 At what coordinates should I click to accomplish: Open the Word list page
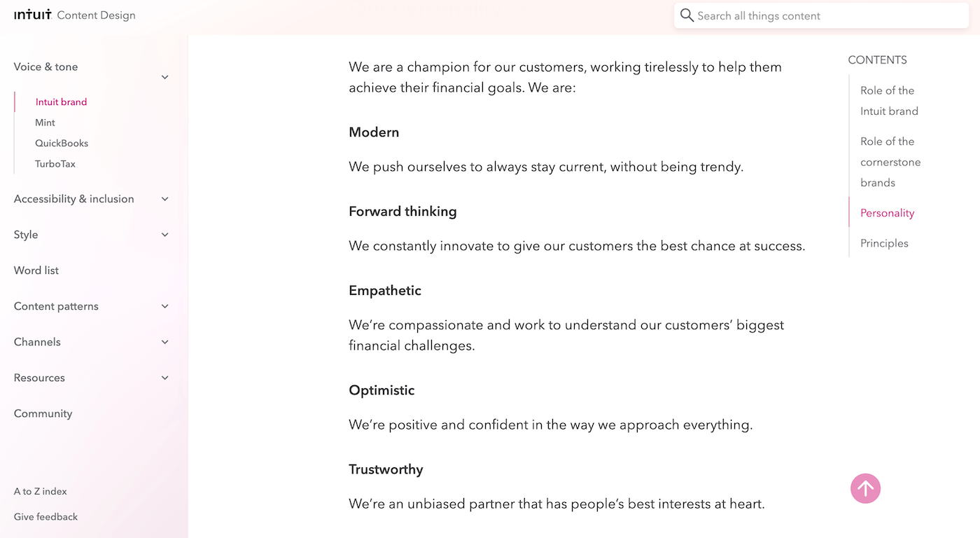(x=36, y=270)
